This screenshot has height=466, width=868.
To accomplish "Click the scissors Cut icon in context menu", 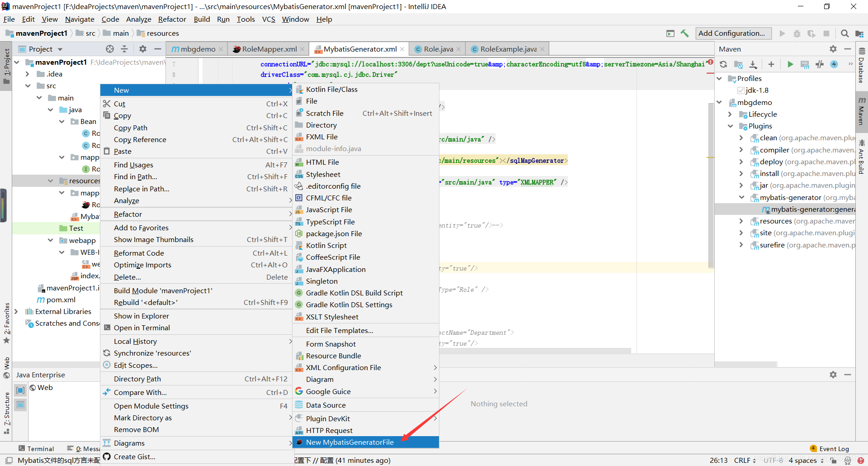I will tap(107, 104).
